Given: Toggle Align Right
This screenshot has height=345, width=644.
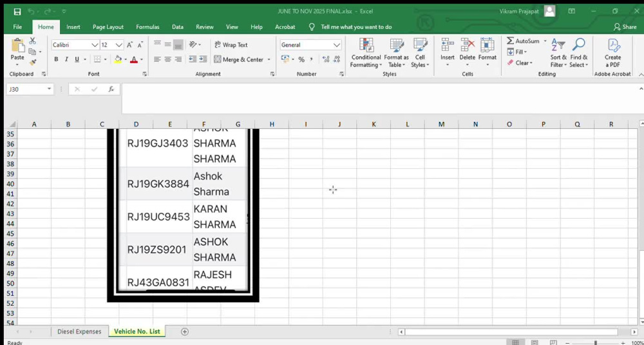Looking at the screenshot, I should tap(178, 59).
